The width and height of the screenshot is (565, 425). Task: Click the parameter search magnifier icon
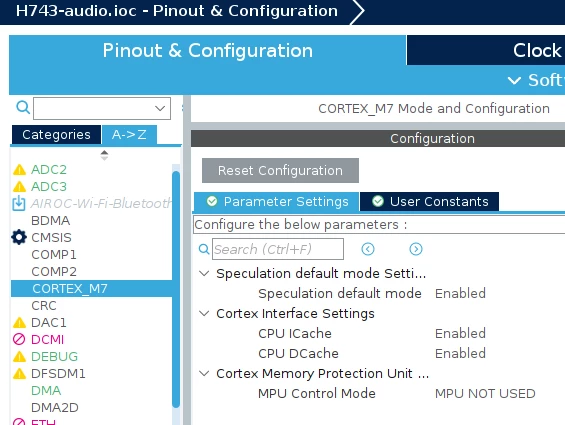(x=204, y=249)
